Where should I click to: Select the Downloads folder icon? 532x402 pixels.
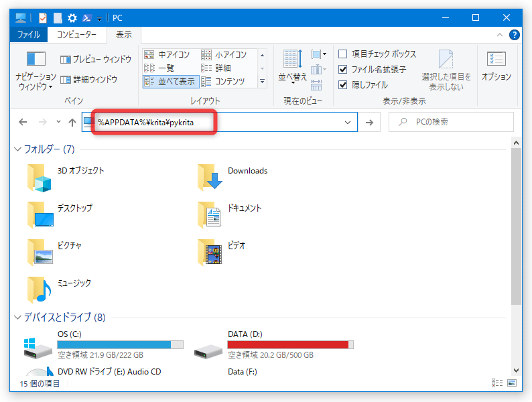[210, 177]
